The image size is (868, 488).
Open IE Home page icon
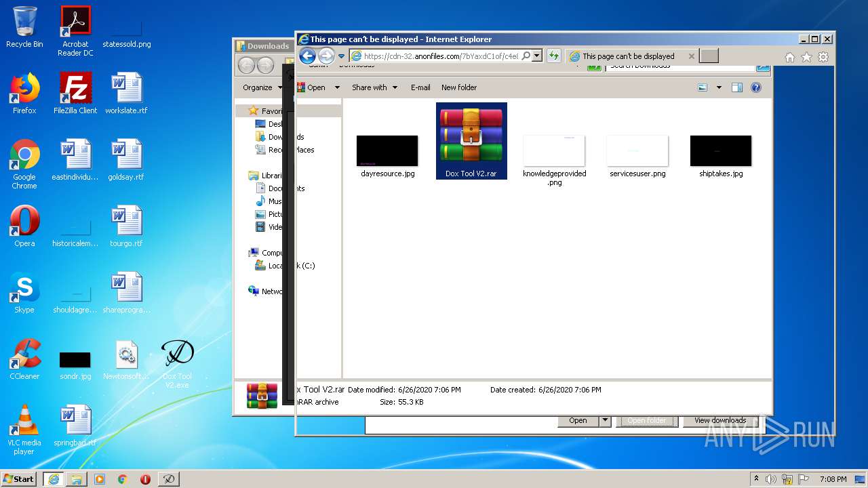pos(789,58)
